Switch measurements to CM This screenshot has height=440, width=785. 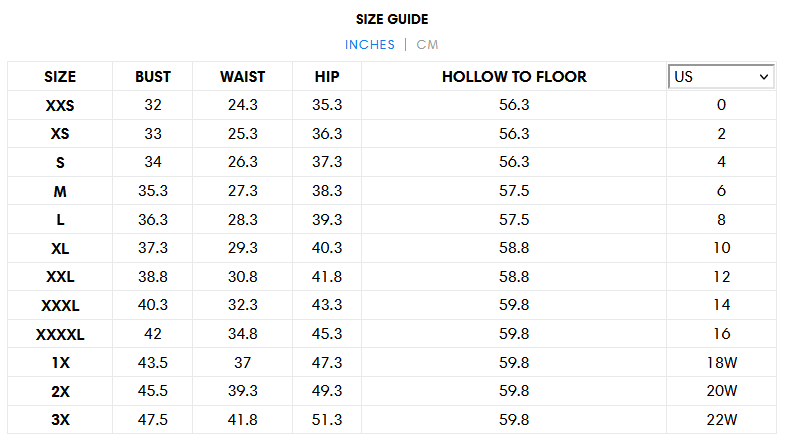[427, 45]
